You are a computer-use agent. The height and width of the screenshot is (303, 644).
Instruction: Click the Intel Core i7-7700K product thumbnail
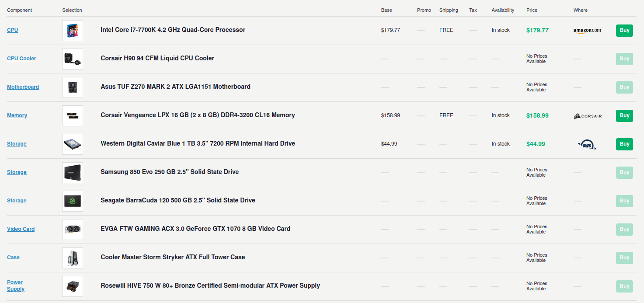pos(73,31)
